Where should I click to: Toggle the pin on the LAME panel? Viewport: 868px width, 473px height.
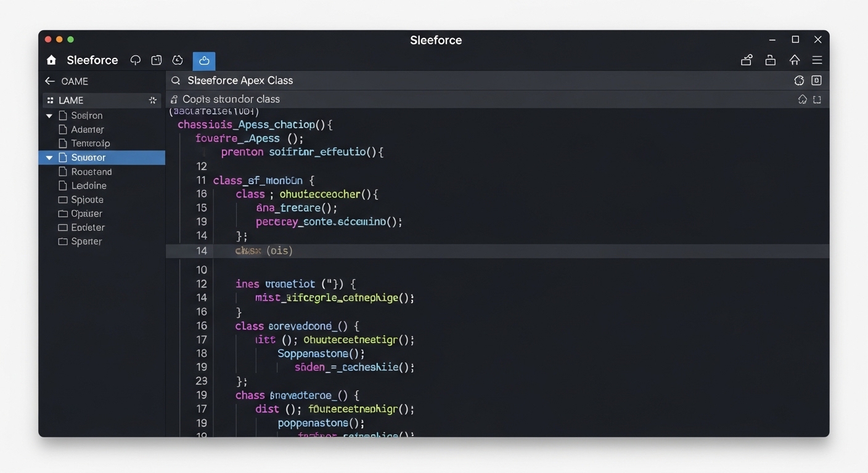152,100
